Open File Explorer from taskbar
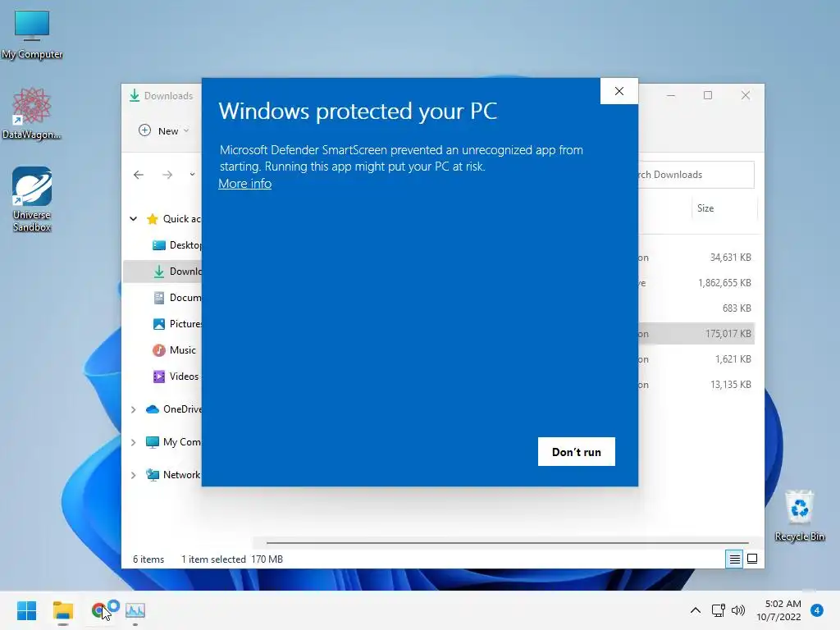 pos(62,610)
